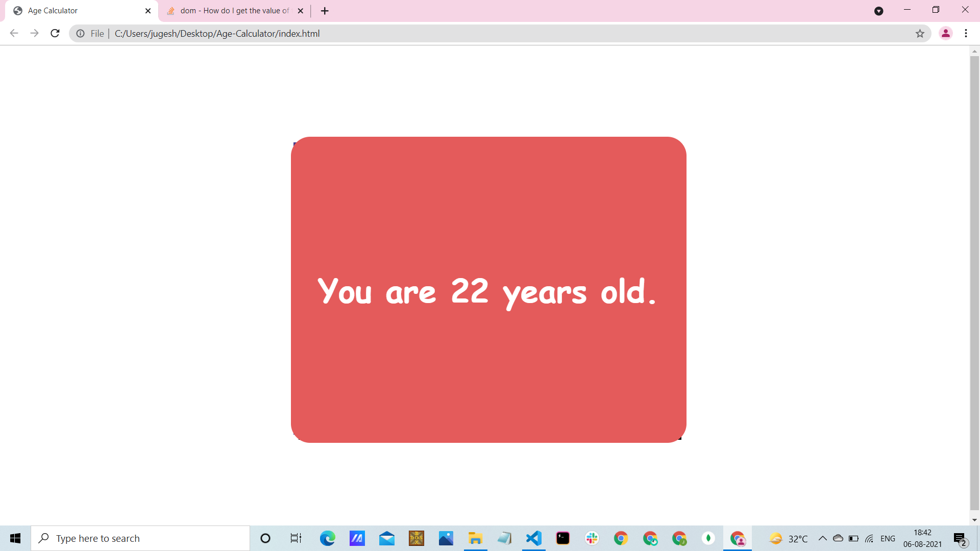This screenshot has height=551, width=980.
Task: Open the Chrome profile avatar
Action: 945,34
